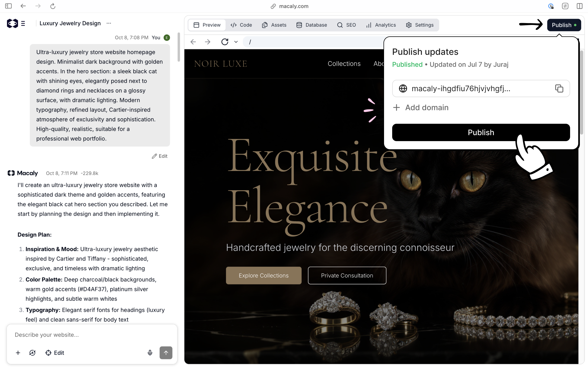Click the plus attachment icon in chat box
This screenshot has width=588, height=368.
tap(18, 353)
